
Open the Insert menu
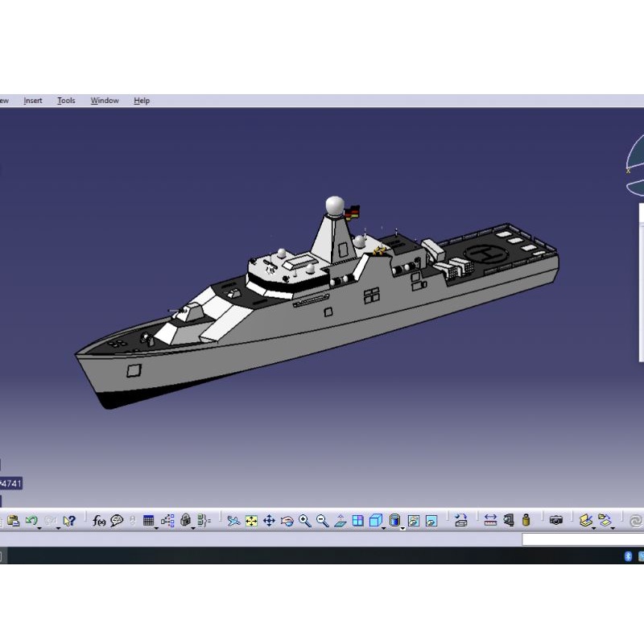[x=33, y=101]
